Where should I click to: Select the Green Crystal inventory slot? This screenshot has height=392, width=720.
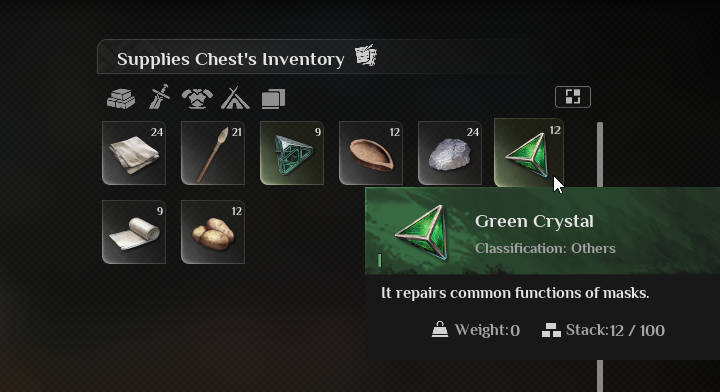click(529, 153)
